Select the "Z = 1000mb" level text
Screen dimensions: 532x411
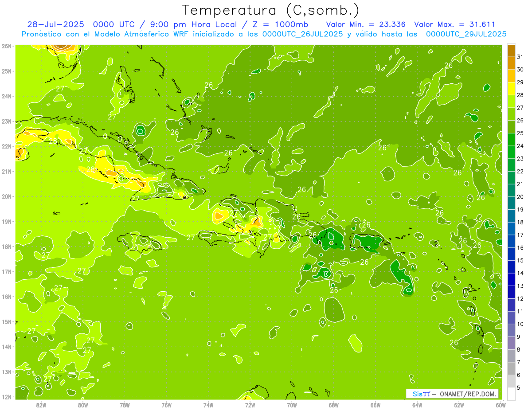tap(280, 24)
